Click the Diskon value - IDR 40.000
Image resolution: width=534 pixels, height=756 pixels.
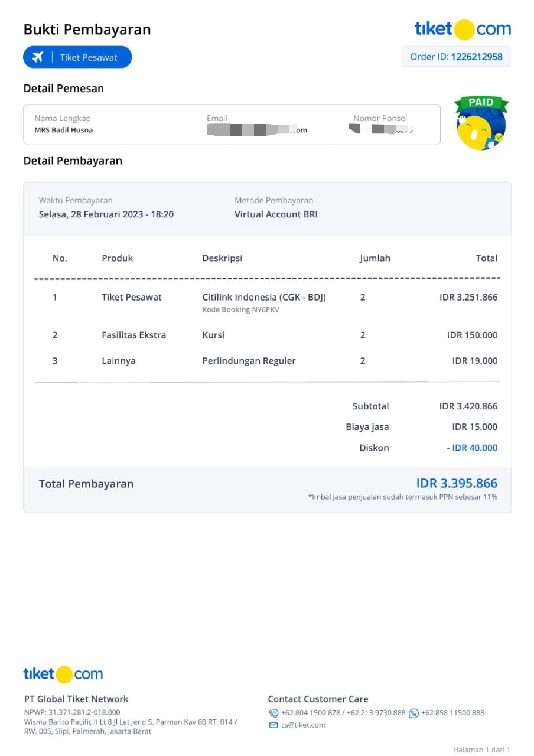pyautogui.click(x=472, y=448)
